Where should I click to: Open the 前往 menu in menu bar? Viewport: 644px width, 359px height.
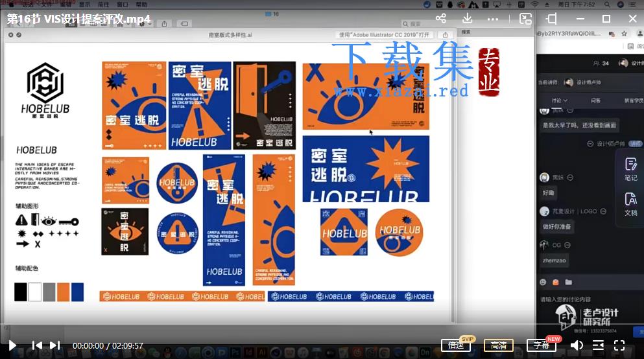click(104, 5)
